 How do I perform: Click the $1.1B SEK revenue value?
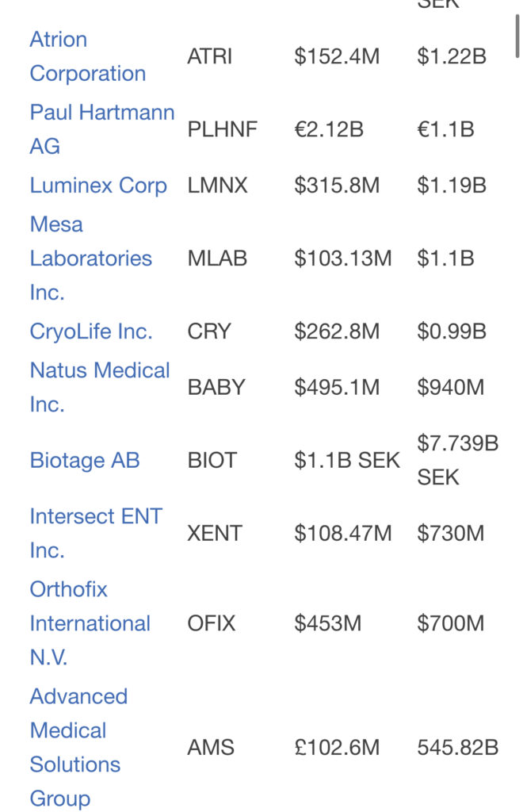347,461
